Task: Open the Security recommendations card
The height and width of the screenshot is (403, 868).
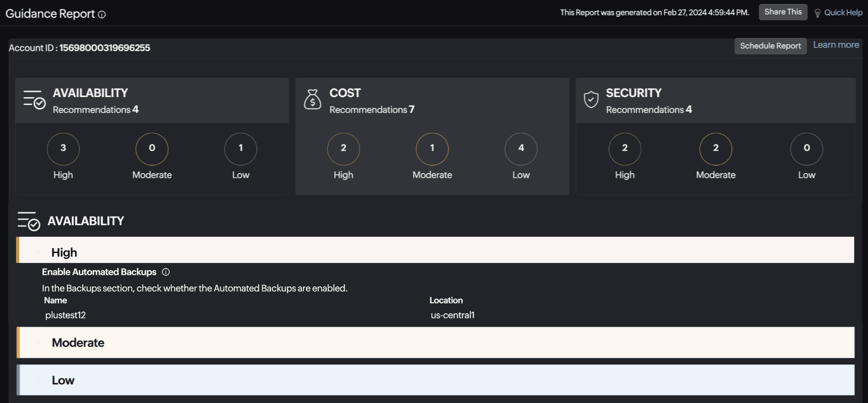Action: point(649,101)
